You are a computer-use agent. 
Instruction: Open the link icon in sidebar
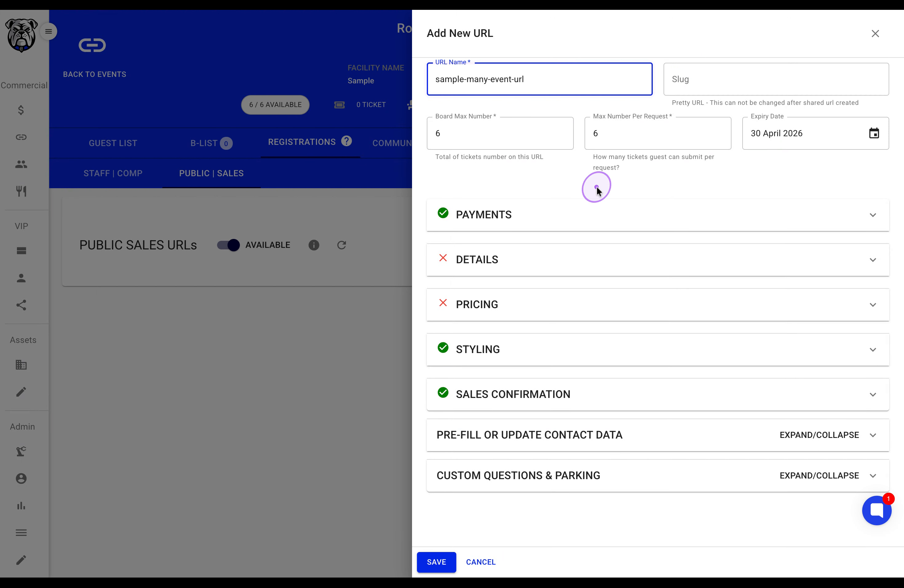(x=21, y=137)
